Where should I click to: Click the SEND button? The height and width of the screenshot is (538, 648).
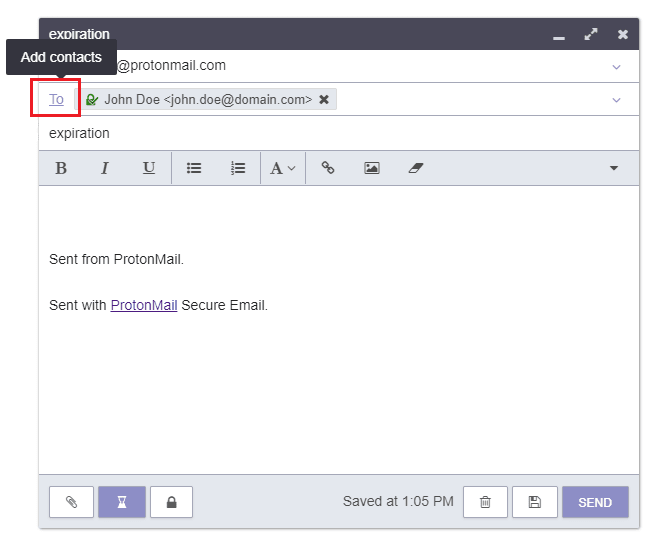(595, 502)
